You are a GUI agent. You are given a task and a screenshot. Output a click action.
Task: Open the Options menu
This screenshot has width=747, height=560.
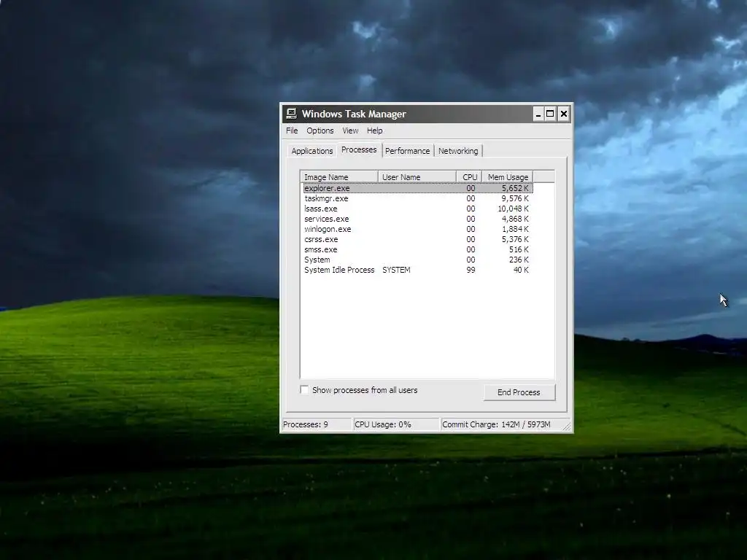point(320,131)
